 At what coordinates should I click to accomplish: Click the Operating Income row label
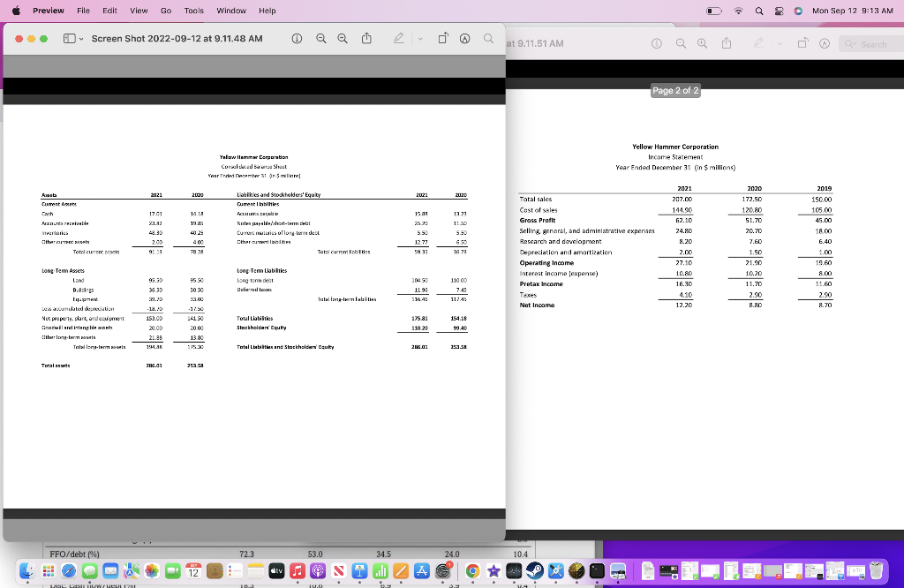(546, 263)
